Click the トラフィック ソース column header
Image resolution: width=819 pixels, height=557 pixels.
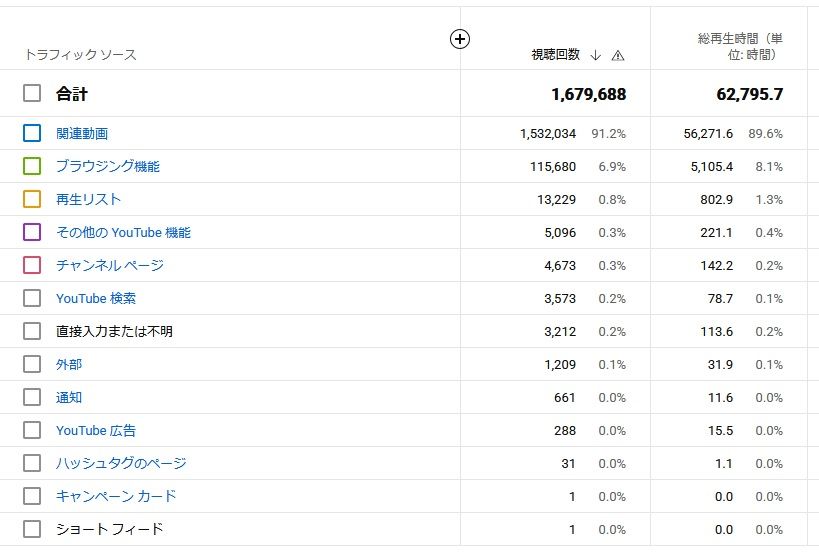(x=80, y=55)
